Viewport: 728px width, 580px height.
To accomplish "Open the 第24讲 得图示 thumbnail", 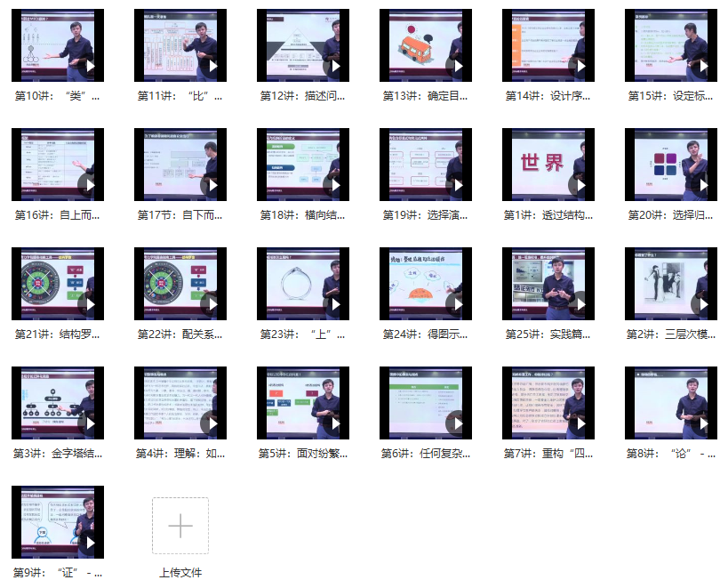I will pos(426,284).
